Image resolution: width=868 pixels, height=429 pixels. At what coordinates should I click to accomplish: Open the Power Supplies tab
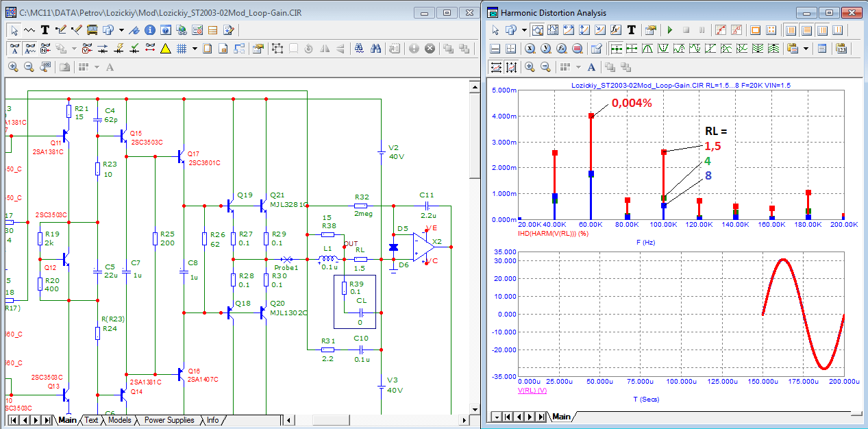(169, 420)
